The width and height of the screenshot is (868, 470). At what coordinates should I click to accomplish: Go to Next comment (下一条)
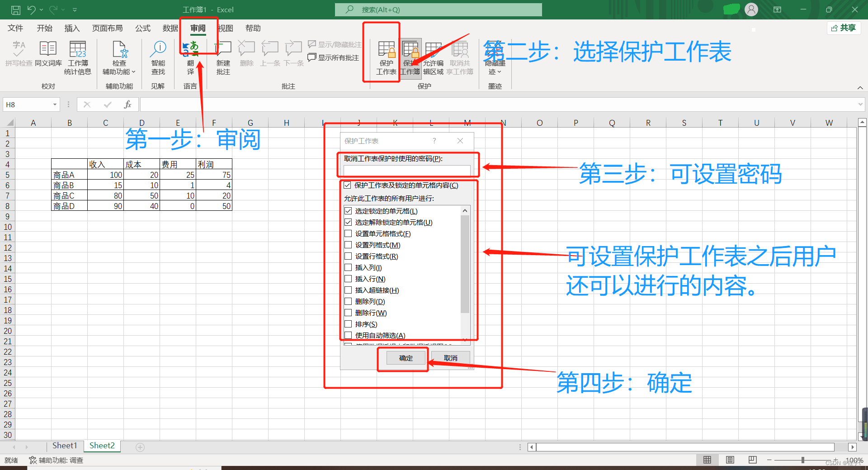(294, 53)
